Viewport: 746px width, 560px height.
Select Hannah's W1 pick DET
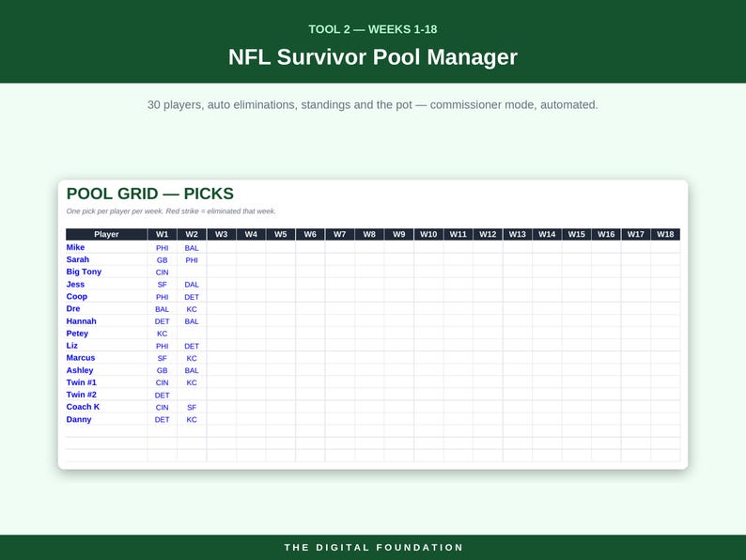163,321
